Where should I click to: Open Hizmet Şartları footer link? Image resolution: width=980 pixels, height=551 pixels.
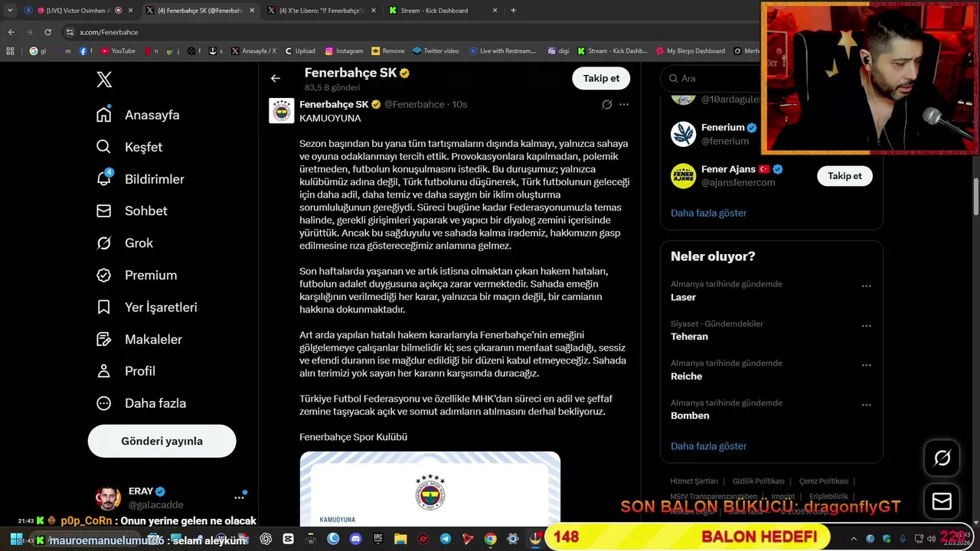(694, 481)
